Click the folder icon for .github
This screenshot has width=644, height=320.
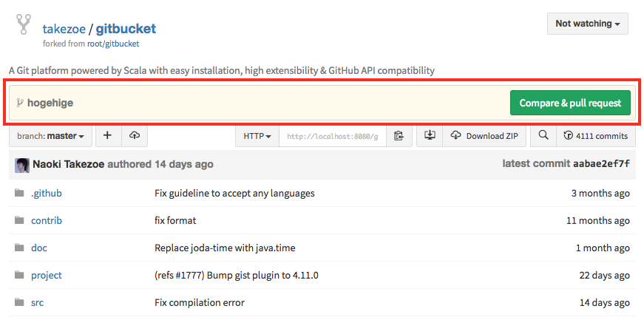tap(19, 193)
